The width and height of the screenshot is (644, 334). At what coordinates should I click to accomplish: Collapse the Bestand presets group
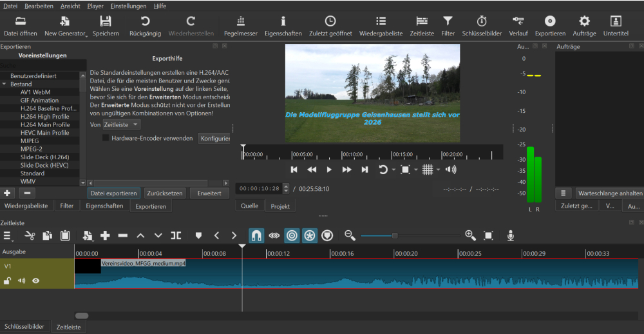coord(4,84)
